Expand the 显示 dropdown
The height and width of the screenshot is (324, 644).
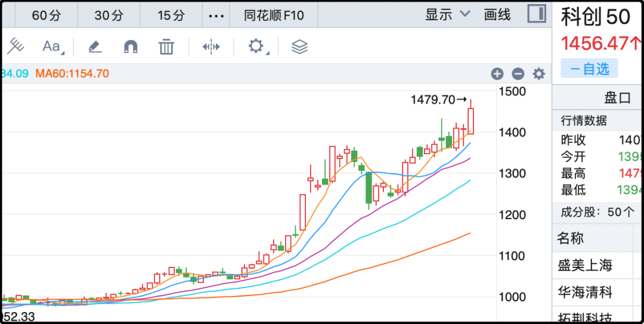point(447,15)
